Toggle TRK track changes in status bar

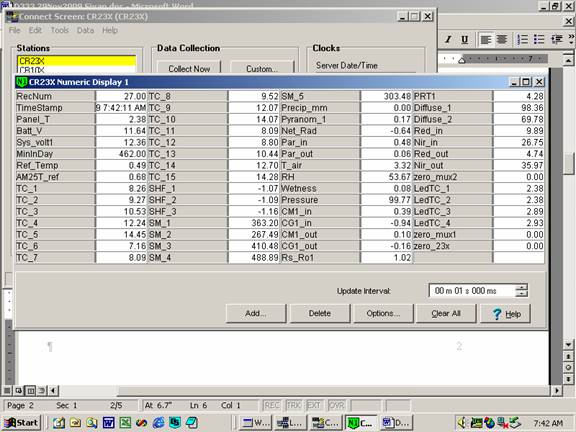click(294, 405)
